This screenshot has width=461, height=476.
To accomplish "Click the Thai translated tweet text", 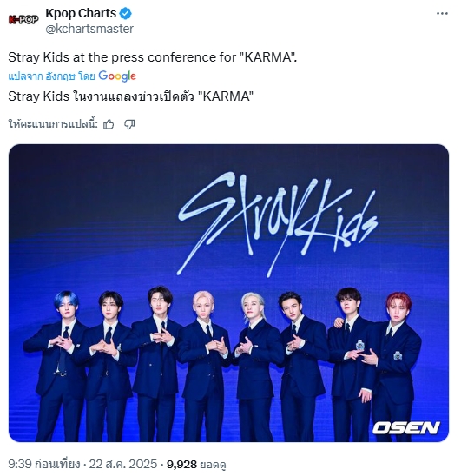I will click(x=130, y=96).
